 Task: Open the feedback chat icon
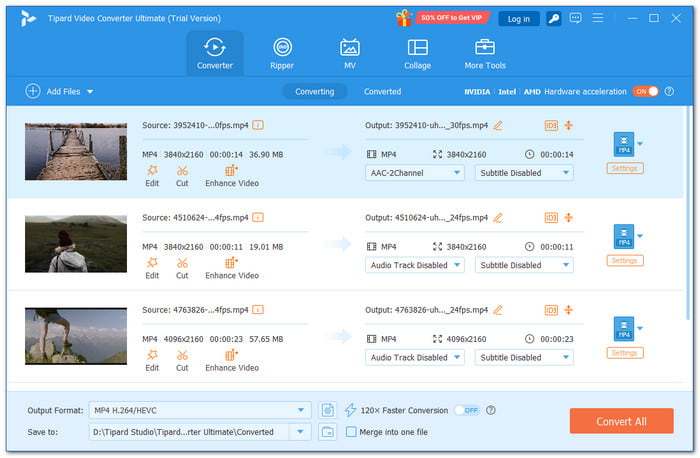click(575, 18)
